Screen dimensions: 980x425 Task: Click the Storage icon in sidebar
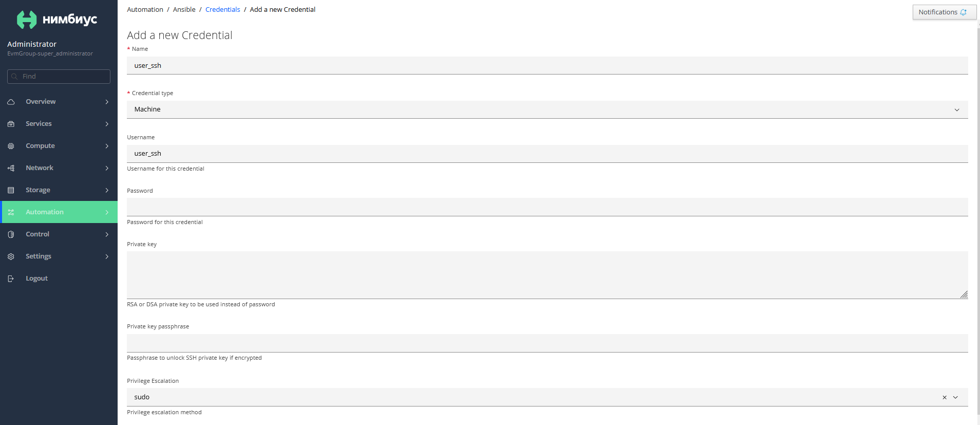(11, 190)
